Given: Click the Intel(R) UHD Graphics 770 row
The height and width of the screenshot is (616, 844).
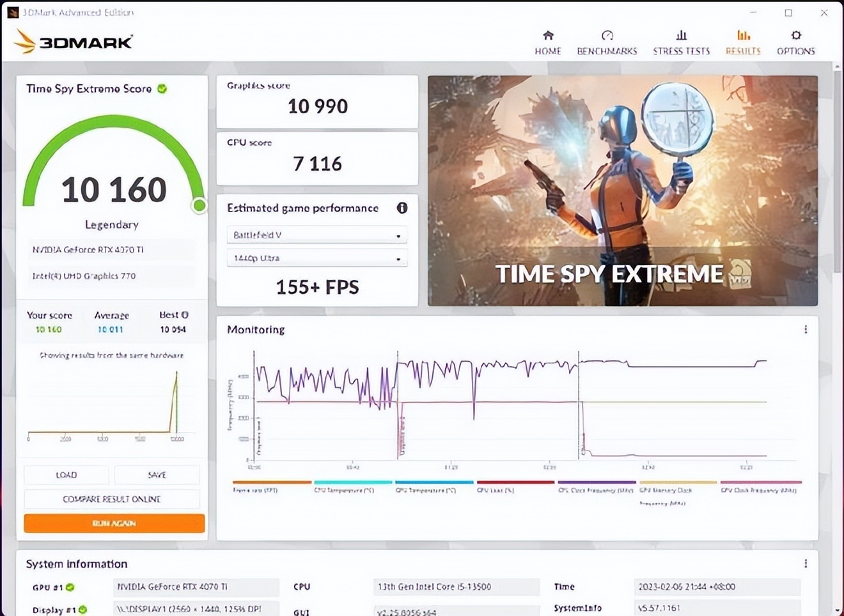Looking at the screenshot, I should click(x=111, y=276).
